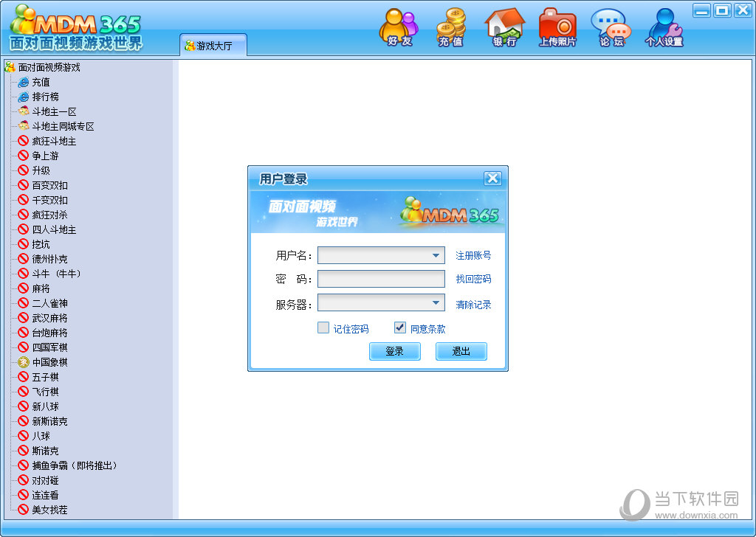Click disabled icon beside 疯狂斗地主
This screenshot has width=756, height=537.
(24, 141)
